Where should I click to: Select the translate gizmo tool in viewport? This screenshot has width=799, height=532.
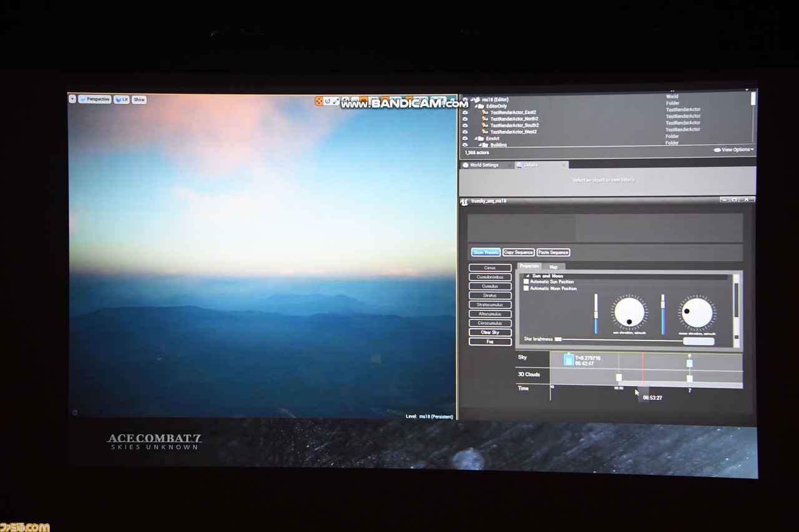318,101
